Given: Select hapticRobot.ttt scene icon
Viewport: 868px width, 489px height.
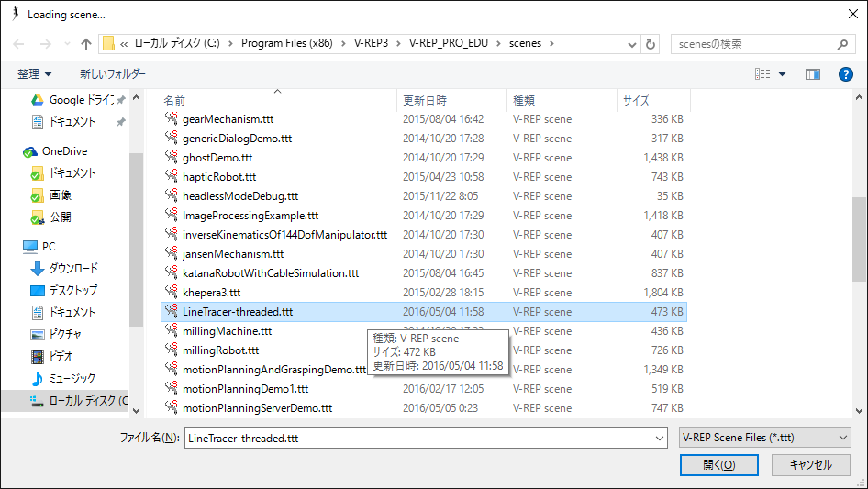Looking at the screenshot, I should point(171,176).
